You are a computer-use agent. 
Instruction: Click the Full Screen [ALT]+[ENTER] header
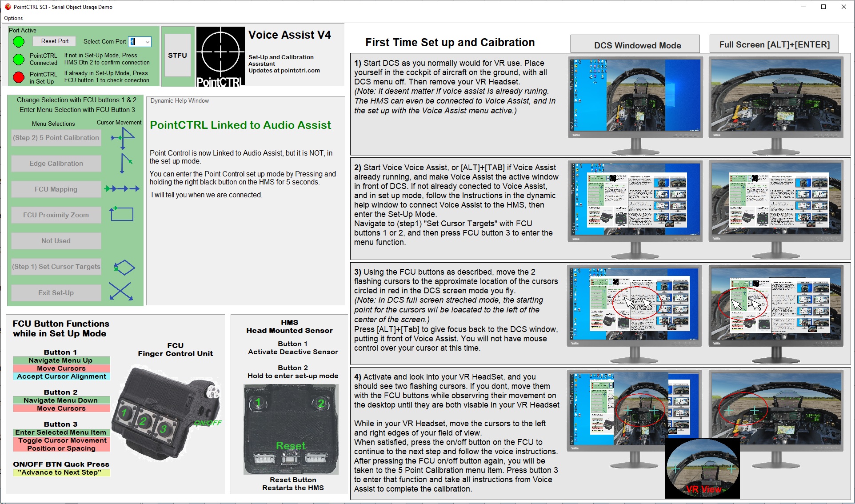point(774,45)
